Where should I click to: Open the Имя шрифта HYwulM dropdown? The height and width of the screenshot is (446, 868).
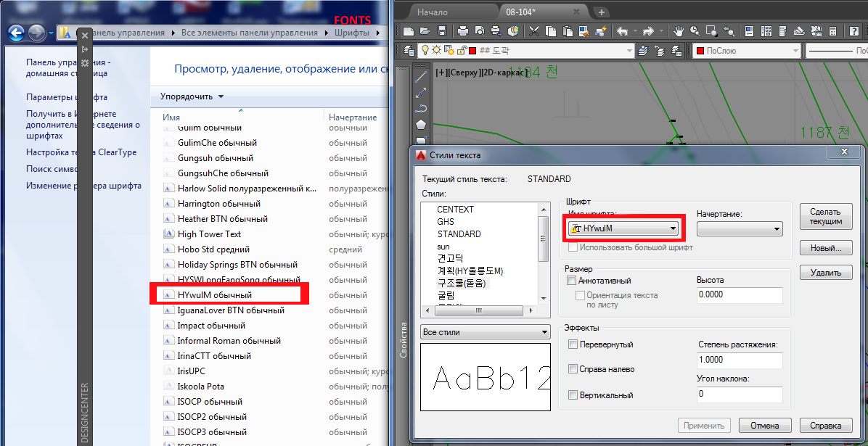point(624,228)
